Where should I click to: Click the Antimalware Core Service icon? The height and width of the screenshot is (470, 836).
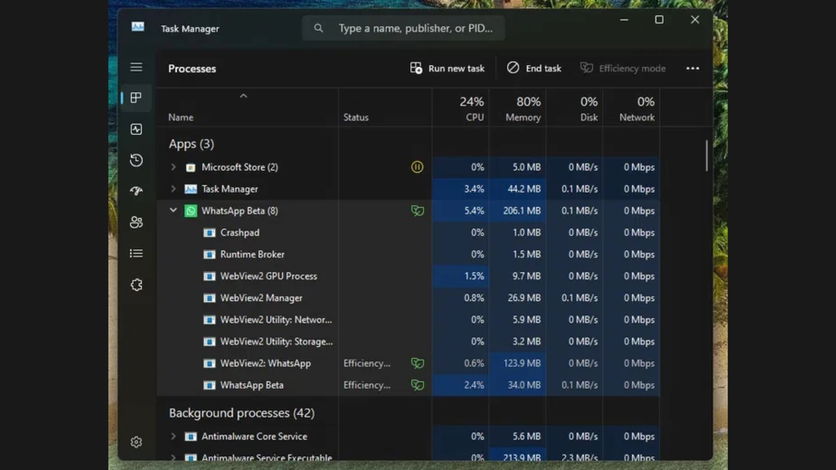coord(190,436)
